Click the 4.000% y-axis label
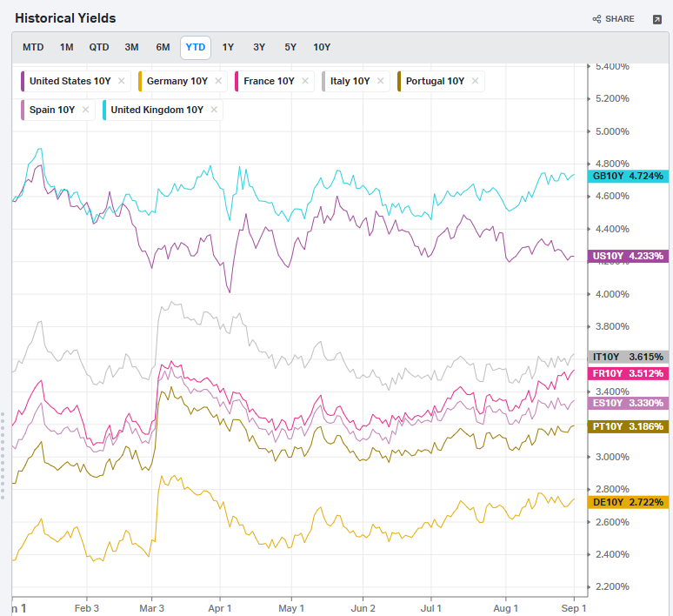 pos(612,294)
